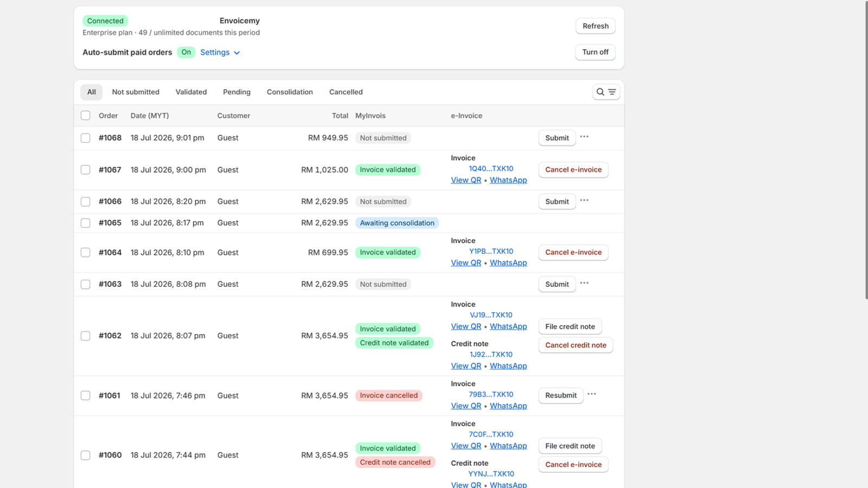Open invoice 1Q40...TXK10 link
Screen dimensions: 868x488
(x=491, y=169)
